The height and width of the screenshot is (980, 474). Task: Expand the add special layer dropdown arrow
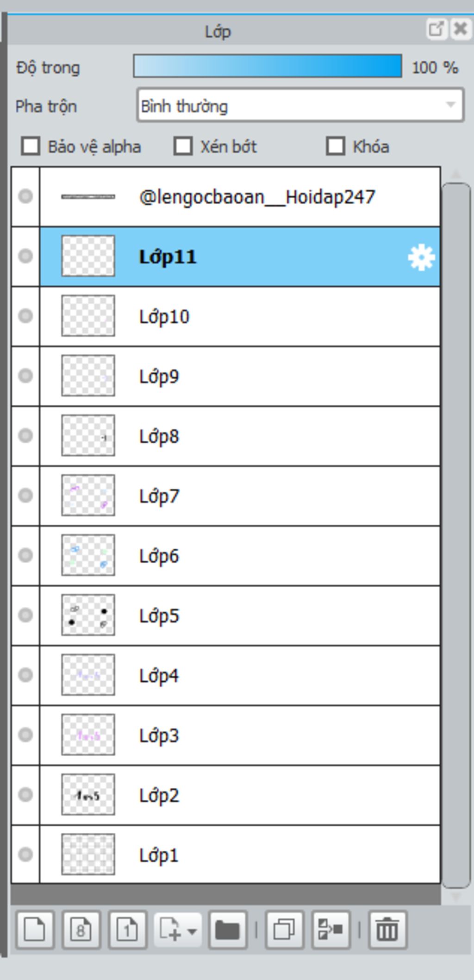click(x=192, y=930)
